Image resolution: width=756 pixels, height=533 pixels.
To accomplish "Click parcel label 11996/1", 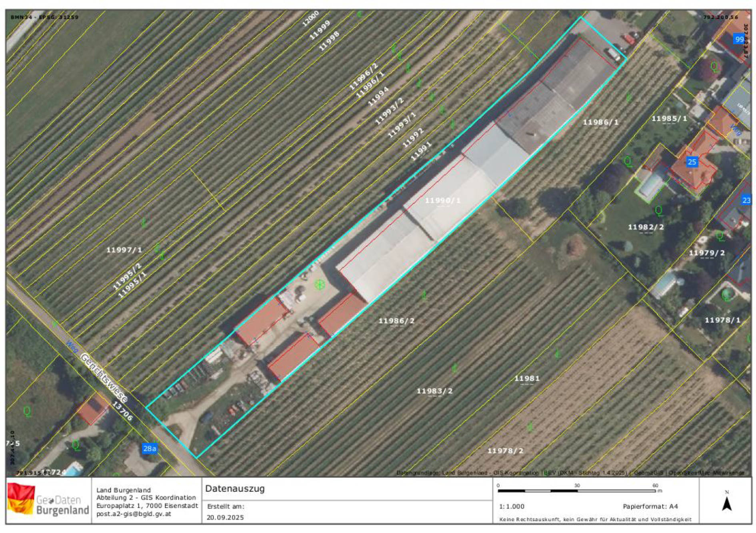I will 370,84.
